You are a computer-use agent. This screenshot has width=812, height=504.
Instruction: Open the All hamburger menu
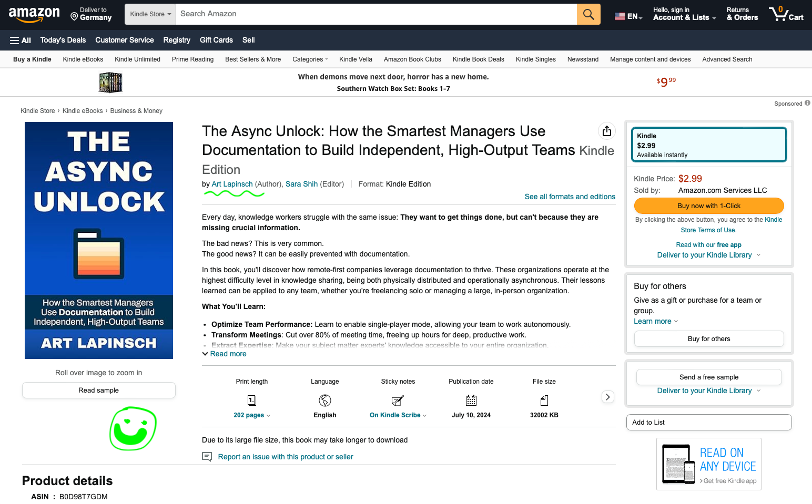[21, 40]
